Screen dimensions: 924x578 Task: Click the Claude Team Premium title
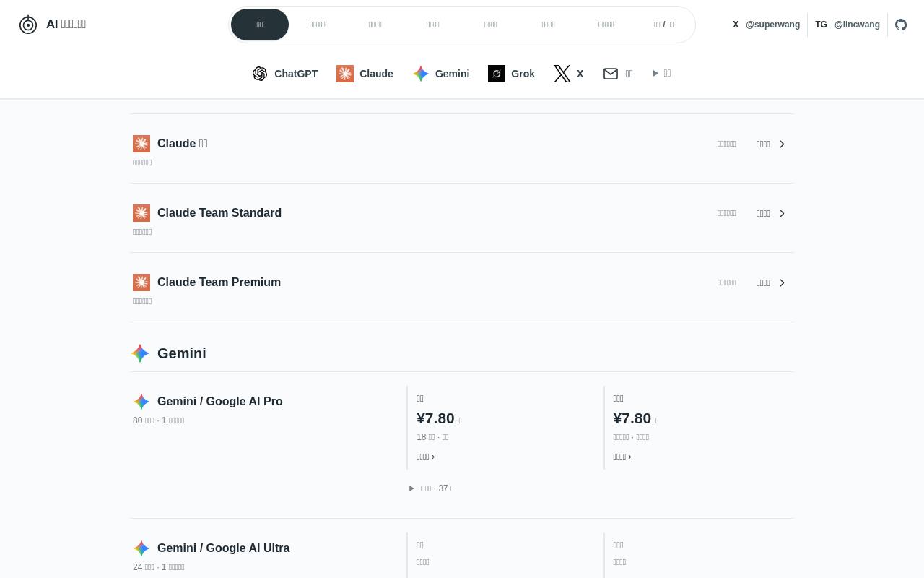[x=219, y=282]
